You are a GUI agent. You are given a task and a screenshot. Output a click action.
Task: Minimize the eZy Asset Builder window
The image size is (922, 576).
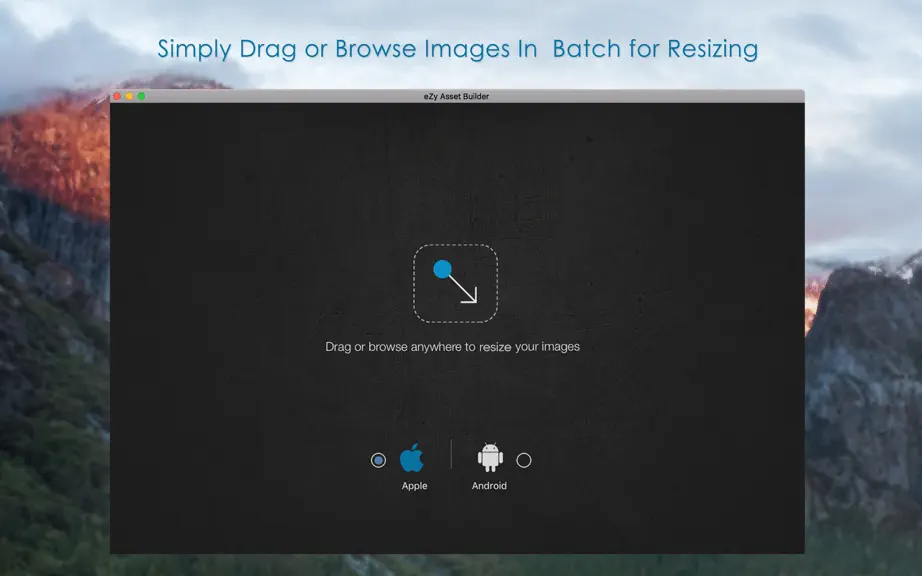(129, 96)
